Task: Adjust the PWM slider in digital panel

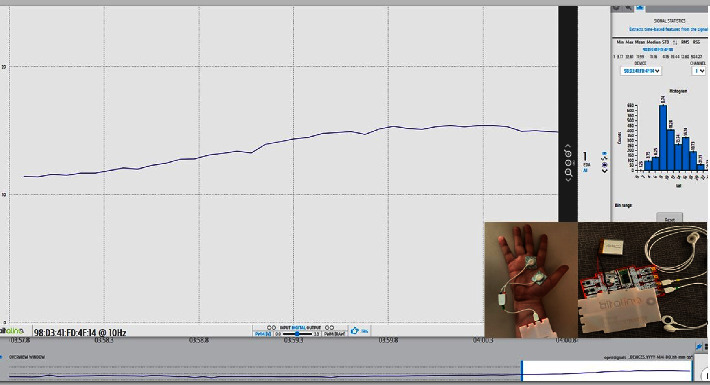Action: click(297, 334)
